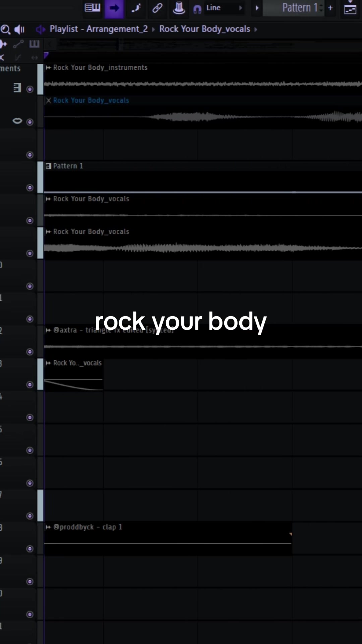This screenshot has width=362, height=644.
Task: Open the purple speaker playlist menu icon
Action: point(40,30)
